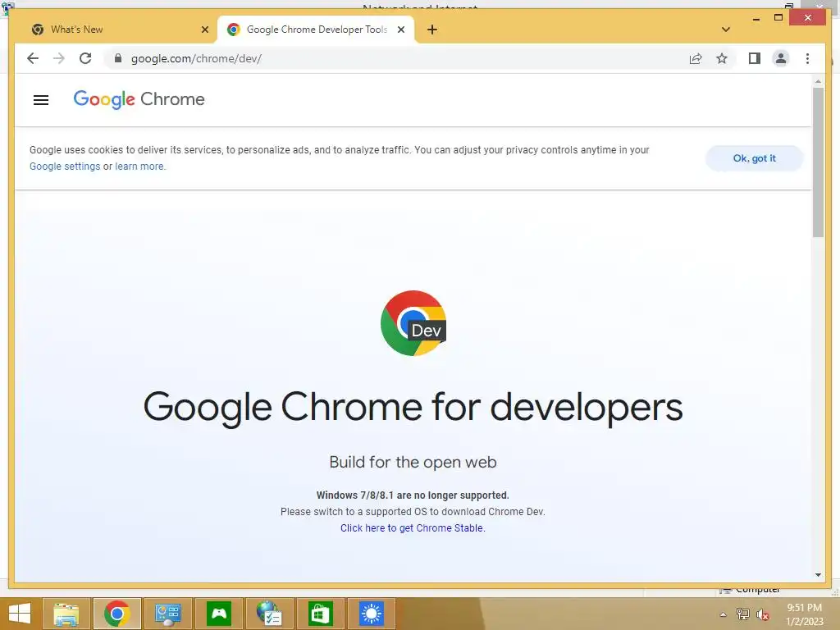Viewport: 840px width, 630px height.
Task: Close the Google Chrome Developer Tools tab
Action: (400, 30)
